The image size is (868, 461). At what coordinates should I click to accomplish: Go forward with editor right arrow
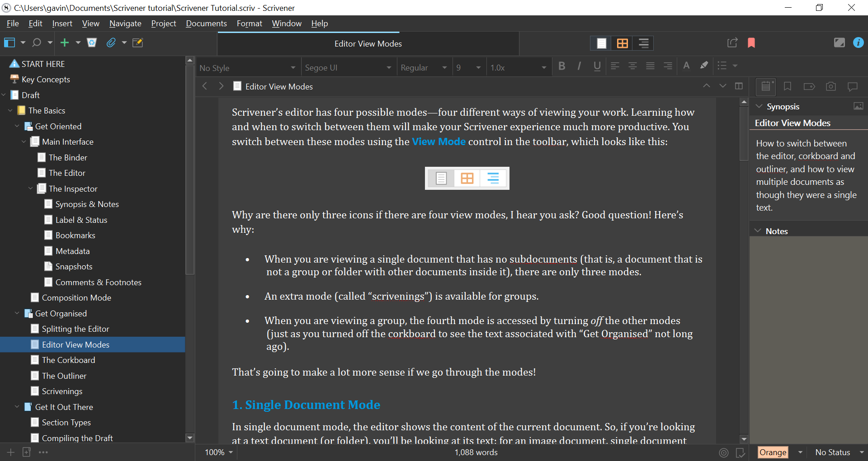click(x=221, y=86)
